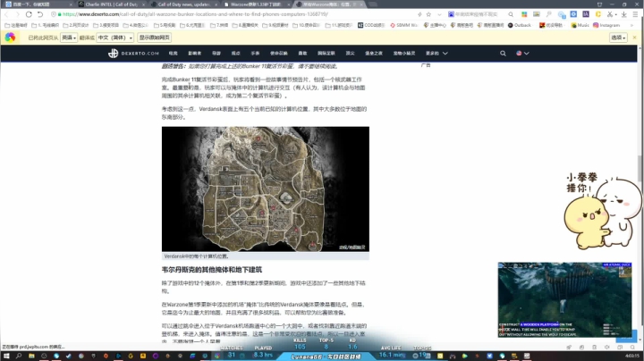Open the Windows Start menu
Viewport: 644px width, 361px height.
click(6, 356)
